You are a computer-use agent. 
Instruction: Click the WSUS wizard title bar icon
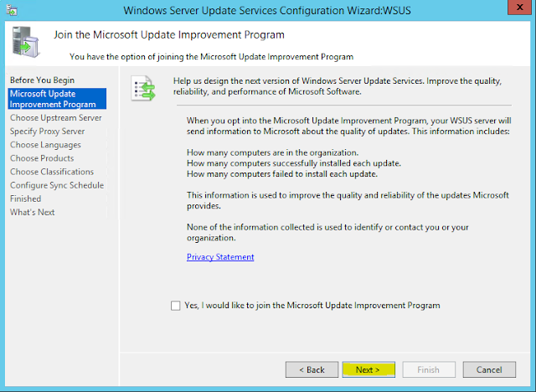pos(12,10)
